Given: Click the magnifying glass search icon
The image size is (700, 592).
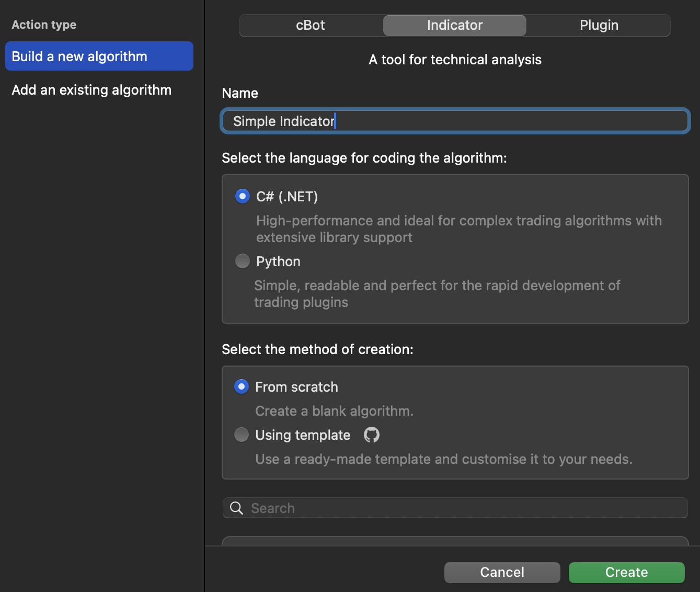Looking at the screenshot, I should point(236,508).
